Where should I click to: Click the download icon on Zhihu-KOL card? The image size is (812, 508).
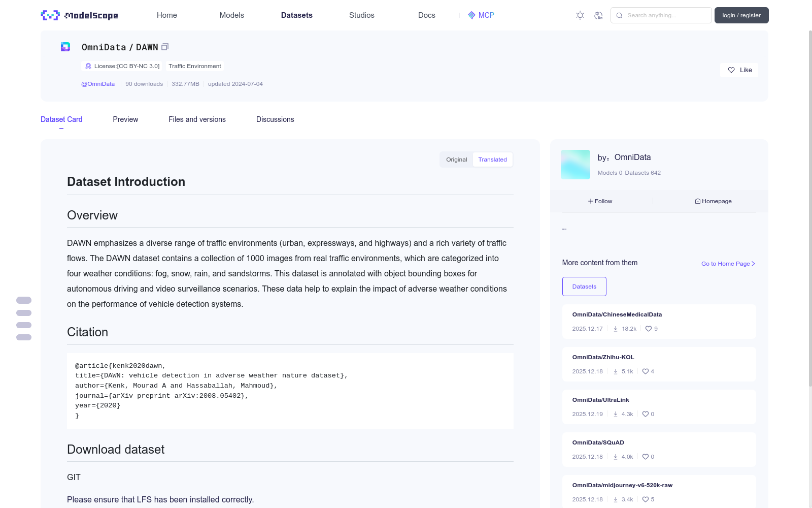point(616,371)
